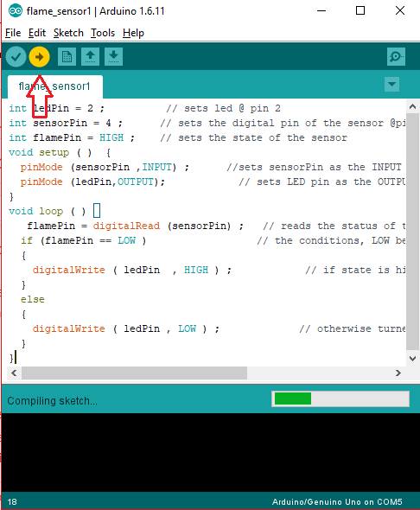The height and width of the screenshot is (510, 420).
Task: Click the 'Compiling sketch...' status text
Action: (53, 401)
